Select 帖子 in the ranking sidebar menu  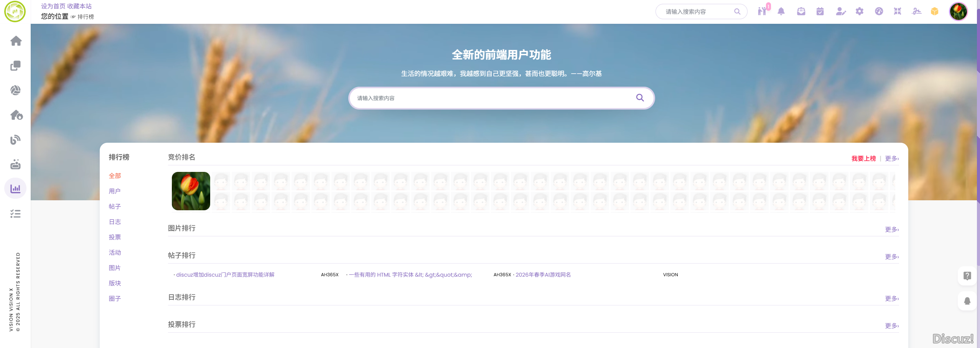[115, 206]
